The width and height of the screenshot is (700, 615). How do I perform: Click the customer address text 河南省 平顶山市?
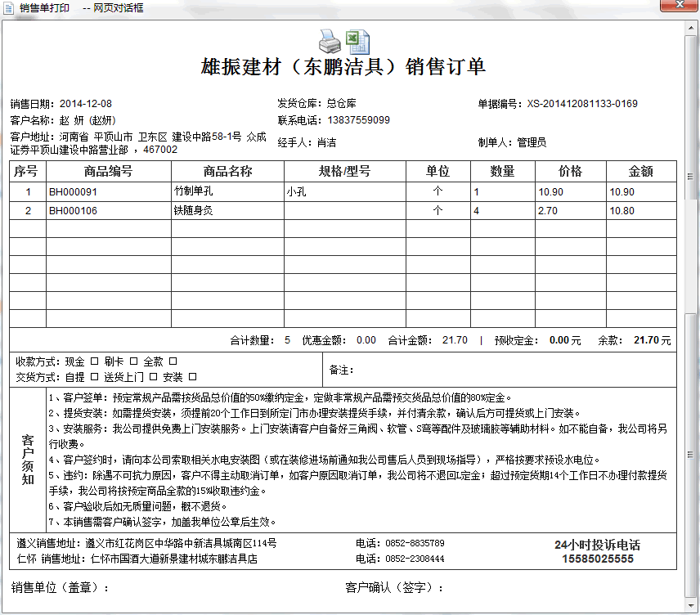coord(96,137)
